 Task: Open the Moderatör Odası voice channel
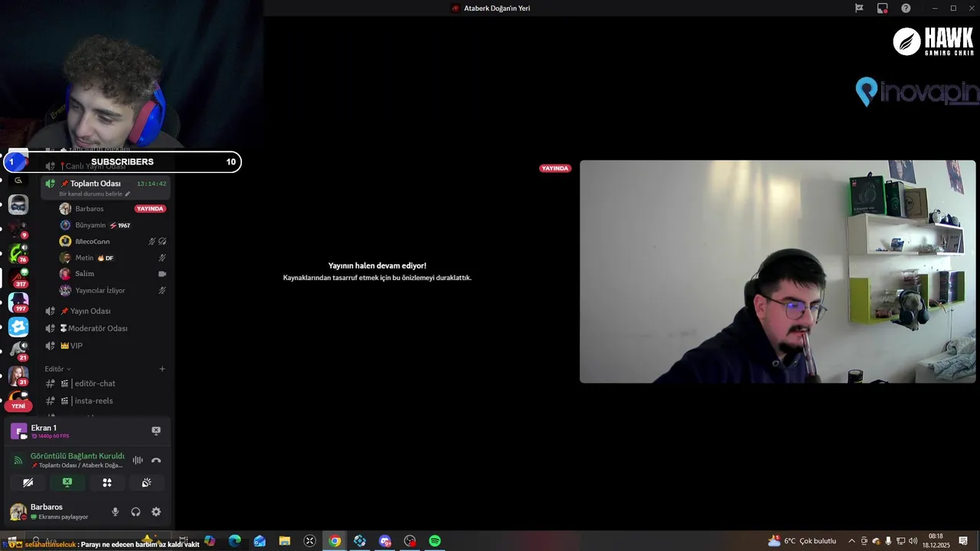click(106, 328)
